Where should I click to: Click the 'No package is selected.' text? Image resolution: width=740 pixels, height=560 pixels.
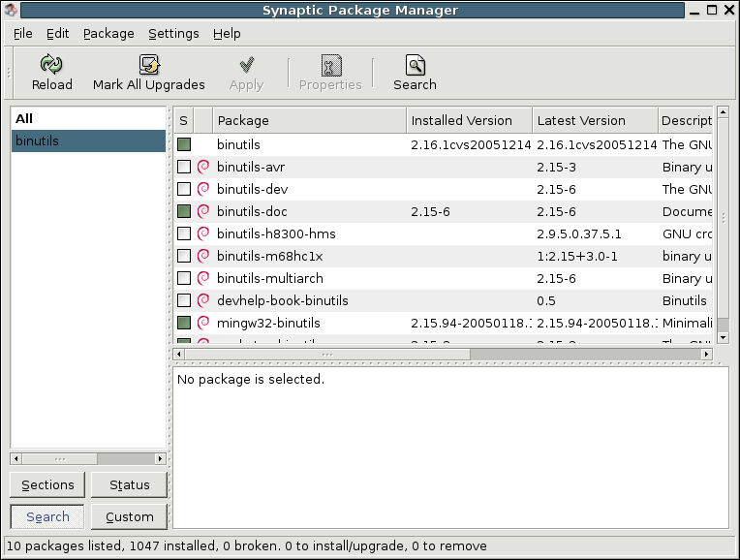coord(251,379)
